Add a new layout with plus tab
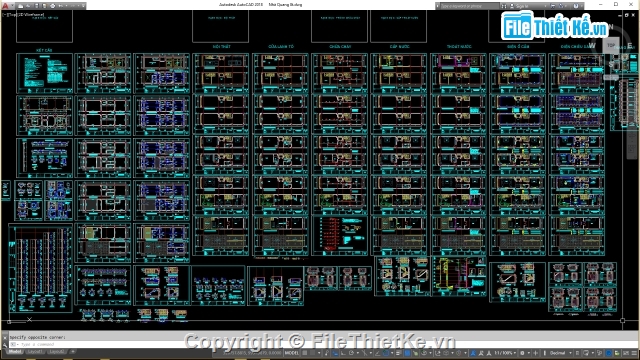Screen dimensions: 640x360 73,351
